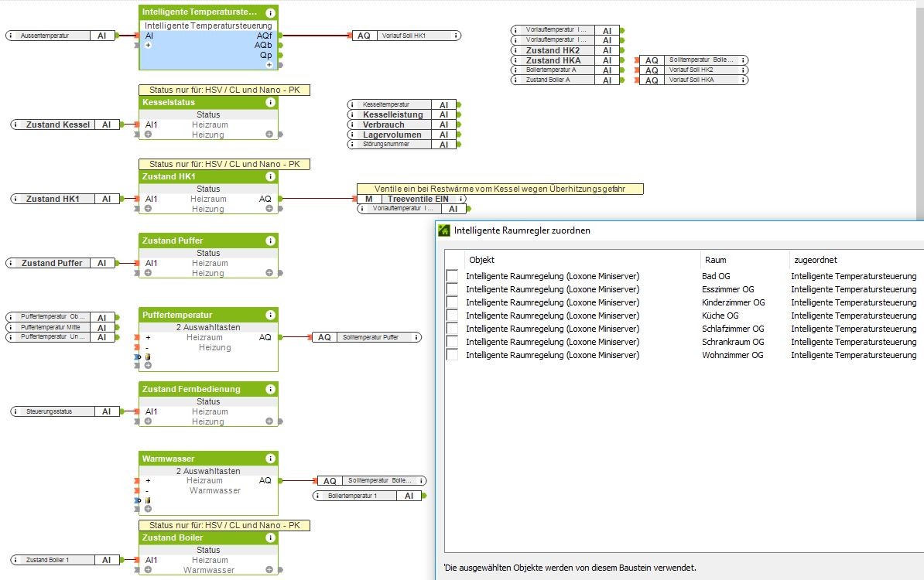Image resolution: width=924 pixels, height=580 pixels.
Task: Click info icon of Aussentemperatur input
Action: click(12, 36)
